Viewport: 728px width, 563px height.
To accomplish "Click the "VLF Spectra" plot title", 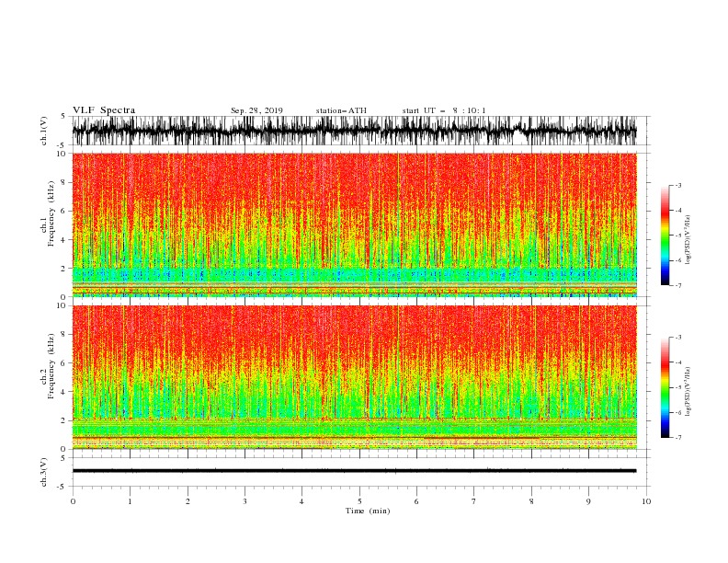I will click(x=104, y=110).
